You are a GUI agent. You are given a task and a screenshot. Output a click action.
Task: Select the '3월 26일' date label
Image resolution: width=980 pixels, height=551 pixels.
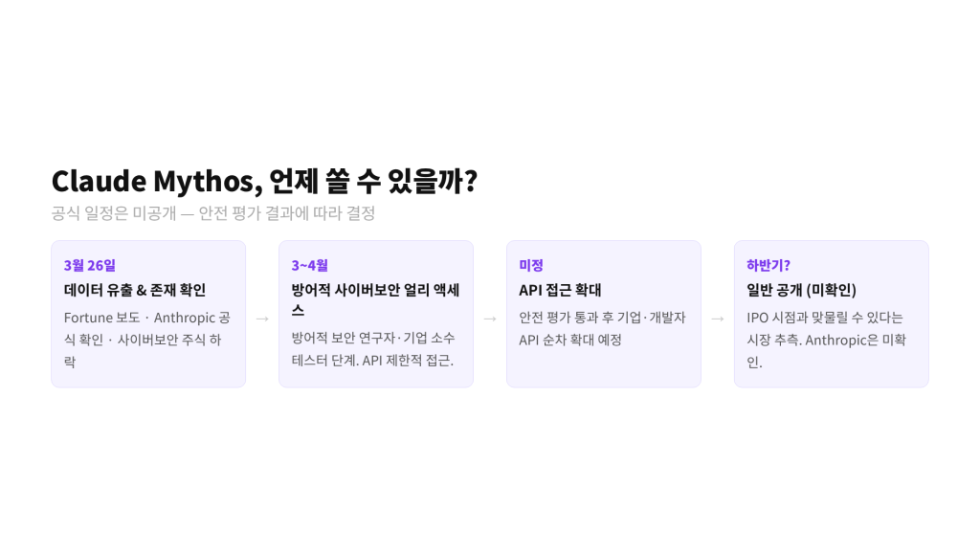[89, 265]
